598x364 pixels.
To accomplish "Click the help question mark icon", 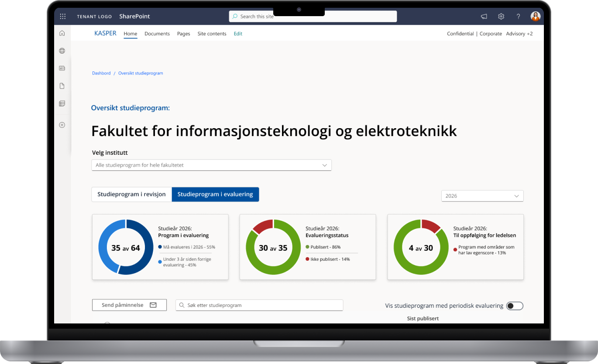I will pos(518,16).
